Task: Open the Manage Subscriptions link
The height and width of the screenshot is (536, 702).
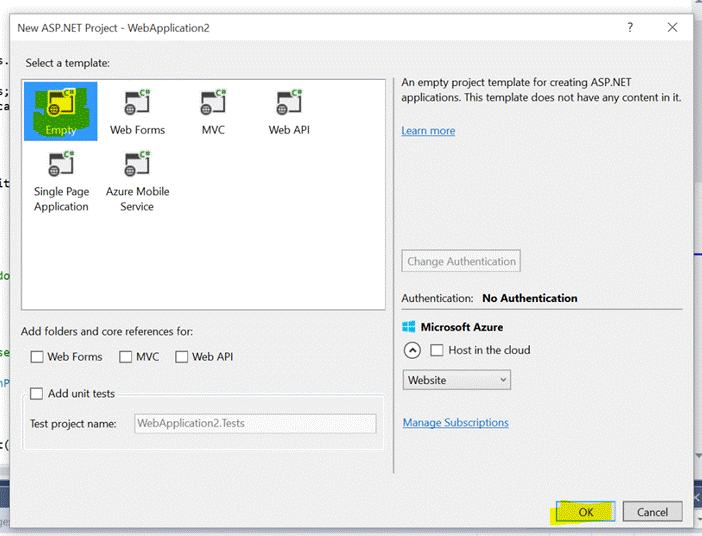Action: pos(455,423)
